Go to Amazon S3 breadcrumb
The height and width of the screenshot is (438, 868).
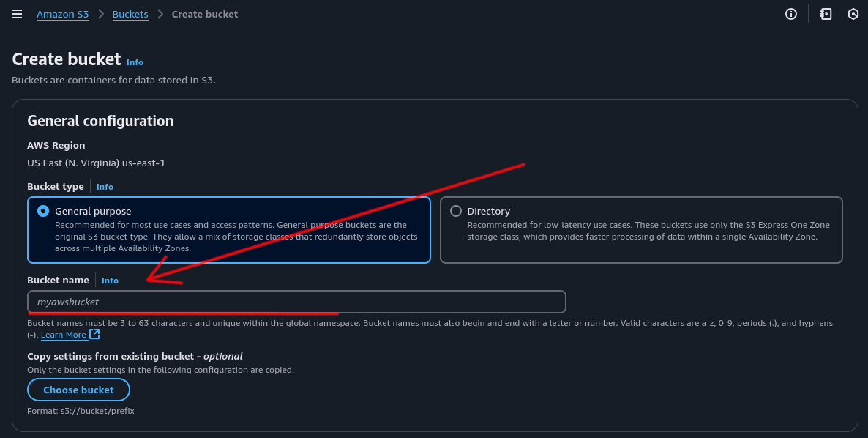point(63,14)
